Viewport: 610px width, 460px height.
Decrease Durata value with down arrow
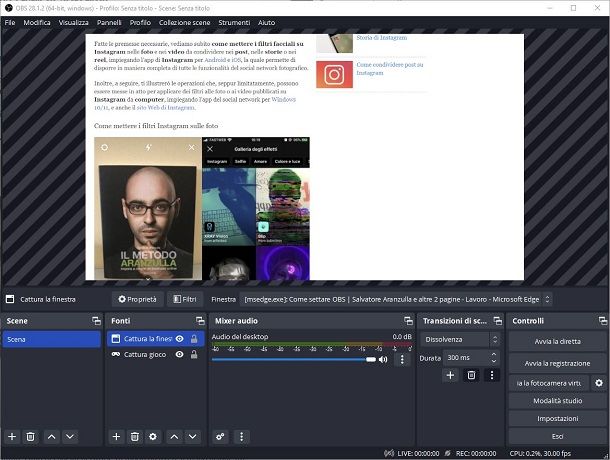(x=494, y=361)
